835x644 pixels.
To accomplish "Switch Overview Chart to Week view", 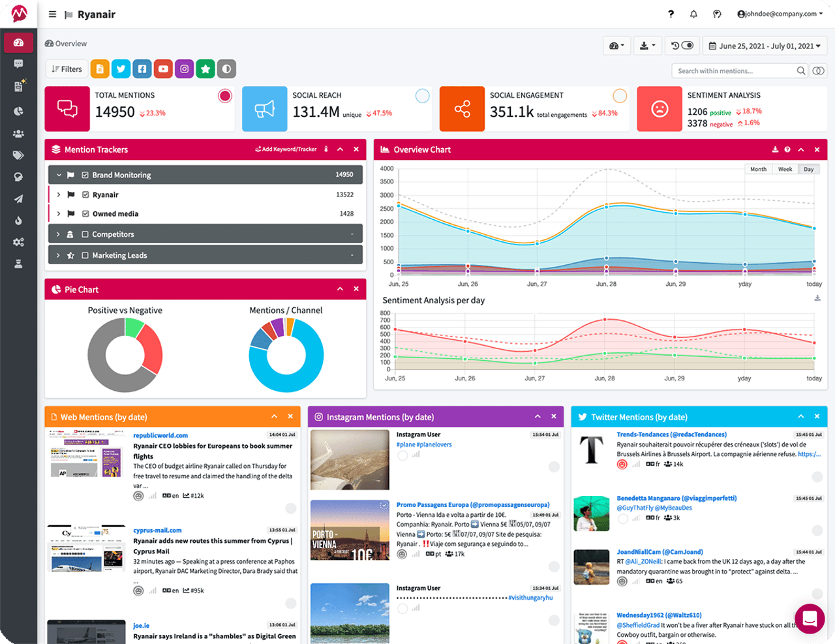I will (784, 168).
